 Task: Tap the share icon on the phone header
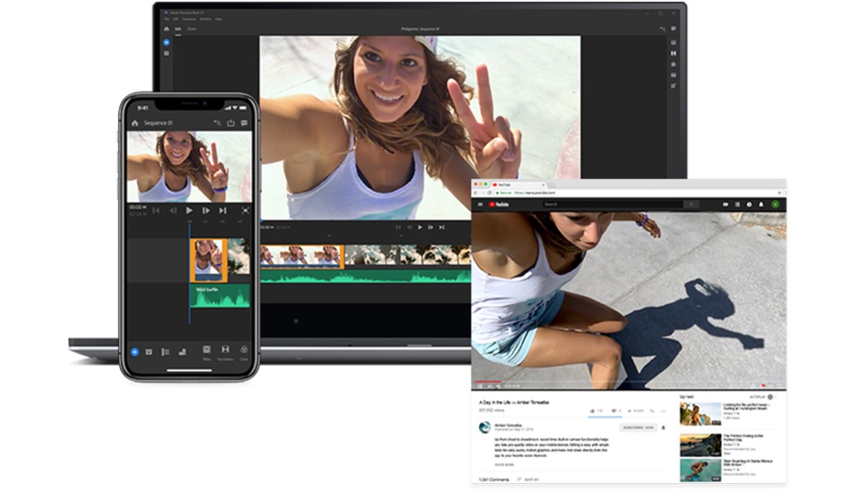coord(231,123)
